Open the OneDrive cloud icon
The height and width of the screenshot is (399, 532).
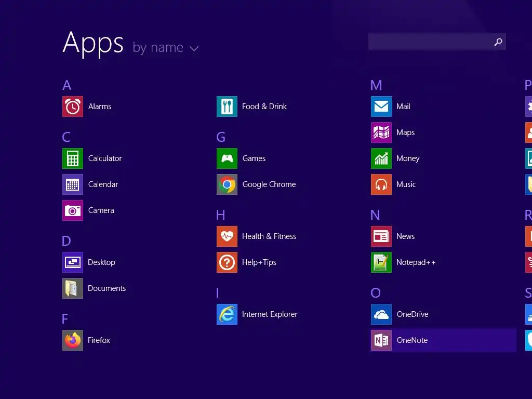pyautogui.click(x=381, y=314)
